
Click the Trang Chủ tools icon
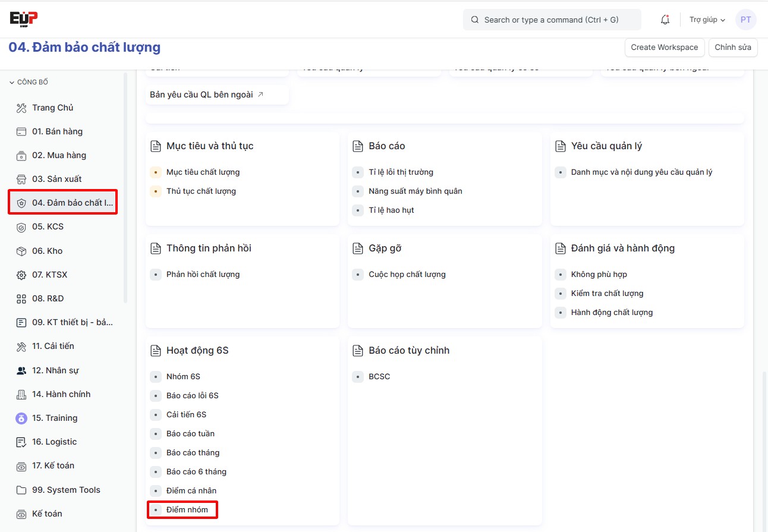(21, 108)
